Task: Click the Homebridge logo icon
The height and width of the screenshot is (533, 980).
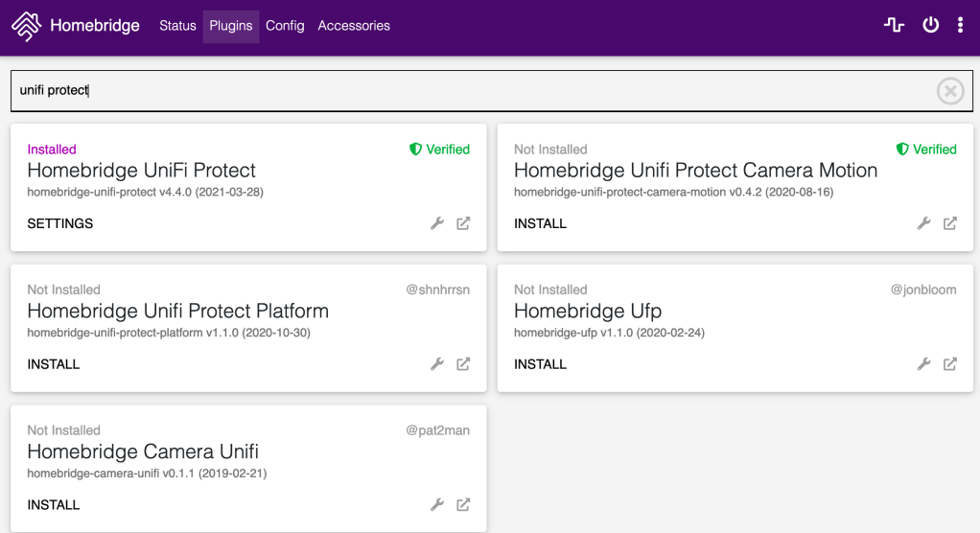Action: 26,26
